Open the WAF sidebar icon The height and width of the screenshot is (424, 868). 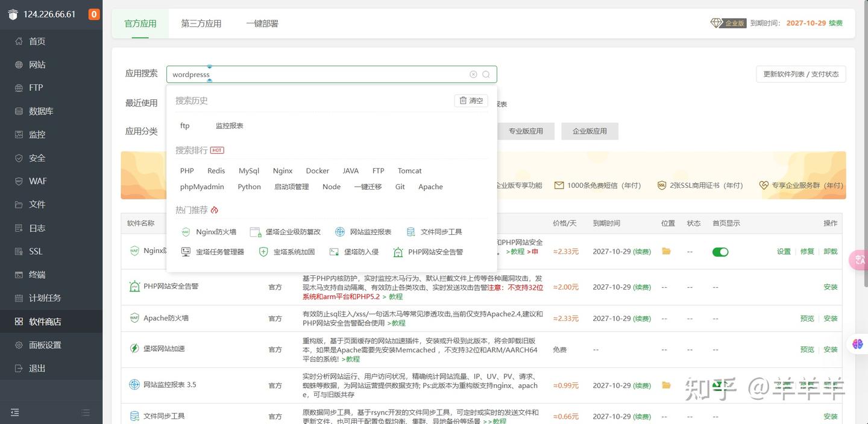point(19,181)
